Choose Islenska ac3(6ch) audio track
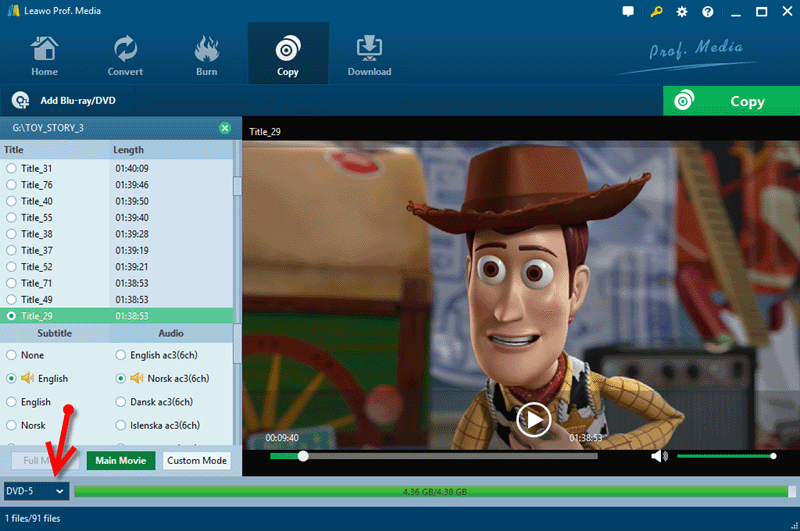This screenshot has width=800, height=531. [120, 425]
